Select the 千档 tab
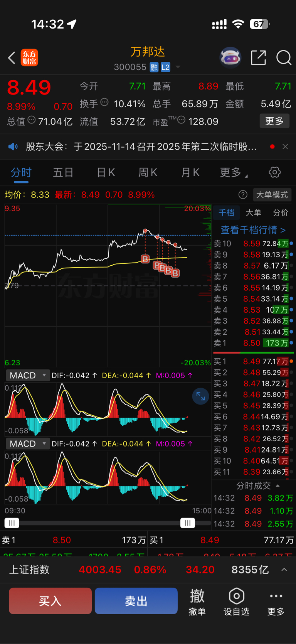296x644 pixels. coord(226,212)
